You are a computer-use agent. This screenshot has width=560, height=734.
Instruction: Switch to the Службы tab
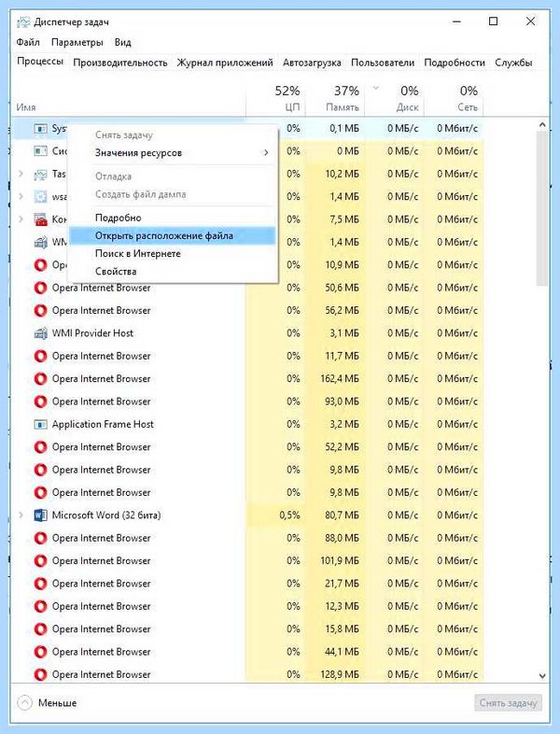pos(513,63)
